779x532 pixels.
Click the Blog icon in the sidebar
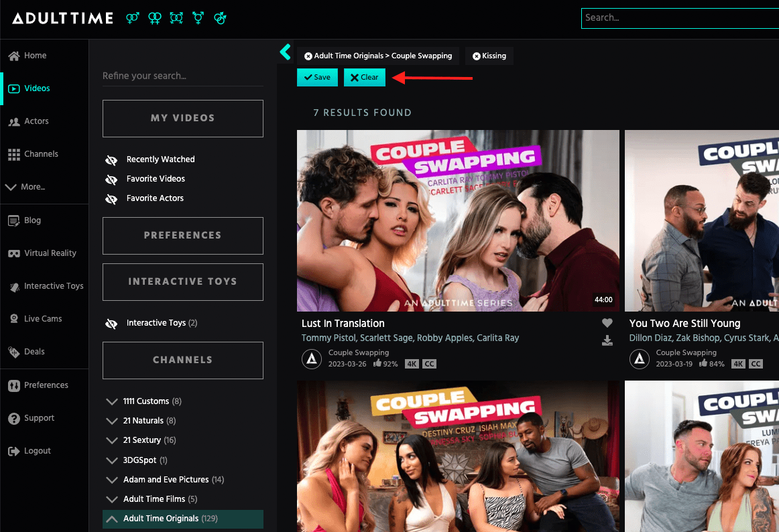click(14, 220)
